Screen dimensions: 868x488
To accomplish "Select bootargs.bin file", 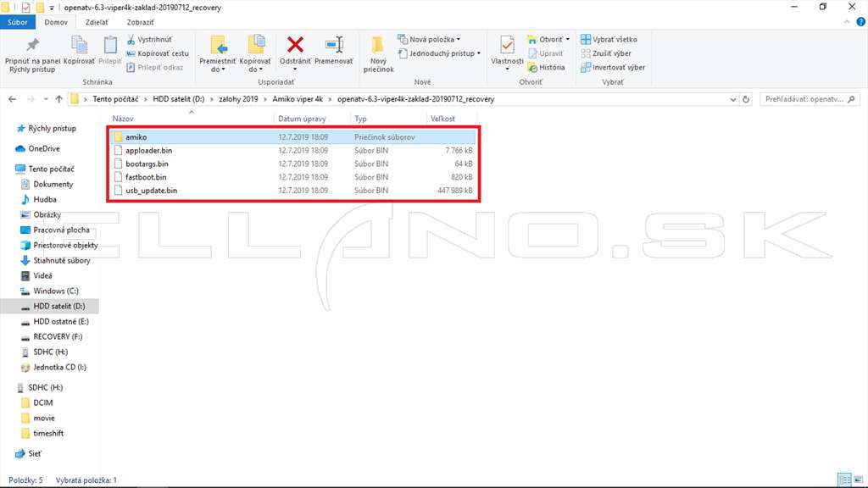I will (x=292, y=164).
